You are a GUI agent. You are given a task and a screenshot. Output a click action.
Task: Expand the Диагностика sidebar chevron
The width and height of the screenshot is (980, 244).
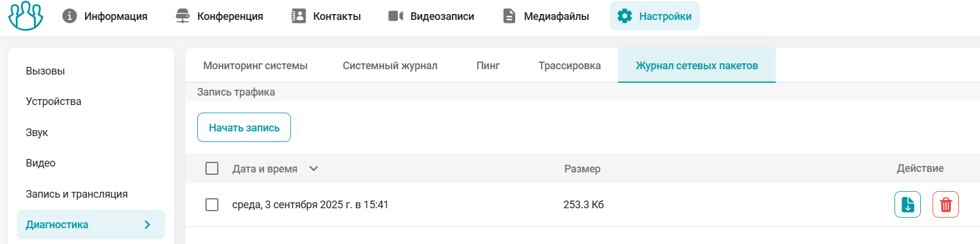pyautogui.click(x=148, y=225)
